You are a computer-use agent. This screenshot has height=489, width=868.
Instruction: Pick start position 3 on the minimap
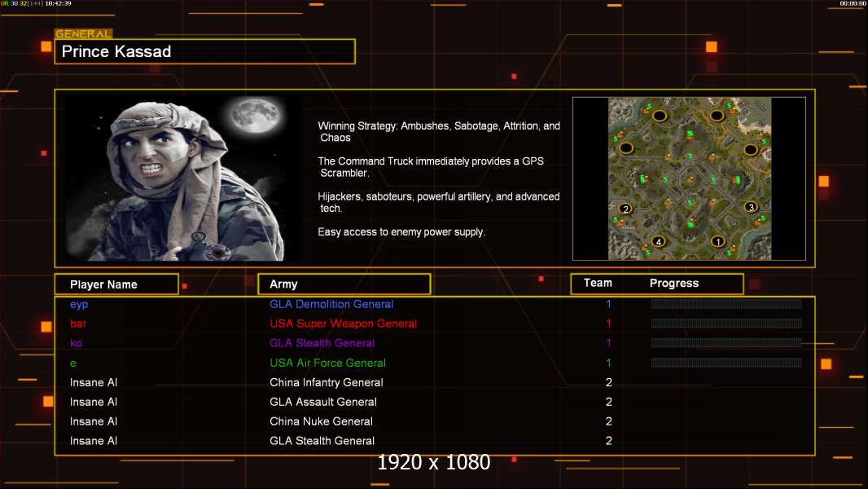tap(751, 207)
